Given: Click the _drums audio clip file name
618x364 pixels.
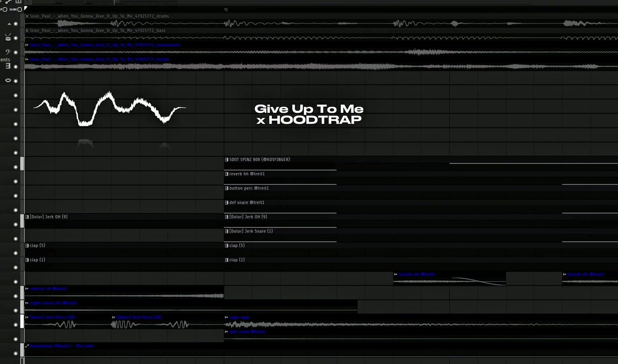Looking at the screenshot, I should pyautogui.click(x=99, y=16).
